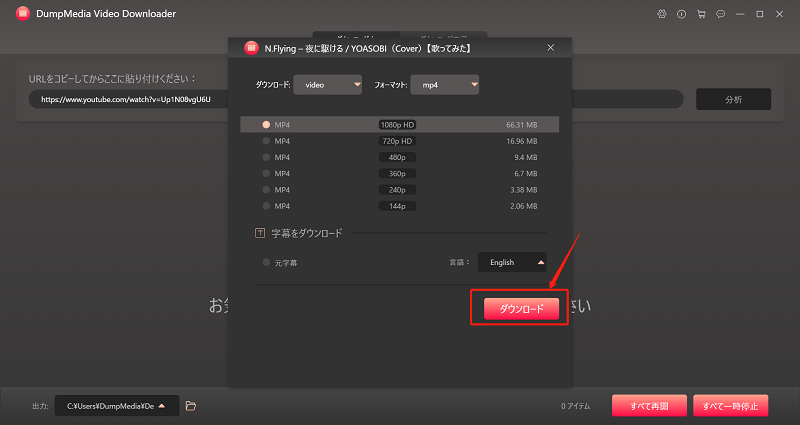This screenshot has height=425, width=800.
Task: Close the N.Flying download dialog
Action: [551, 47]
